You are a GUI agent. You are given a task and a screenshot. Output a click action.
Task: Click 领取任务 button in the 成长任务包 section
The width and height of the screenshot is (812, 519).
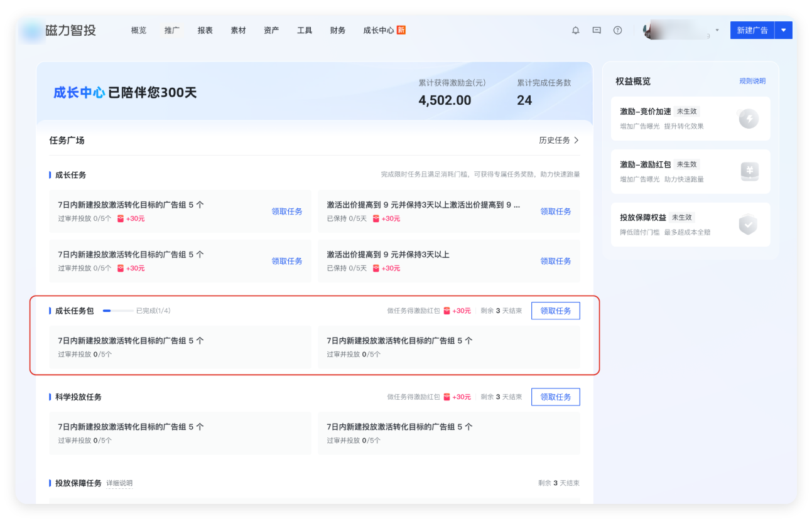[555, 310]
